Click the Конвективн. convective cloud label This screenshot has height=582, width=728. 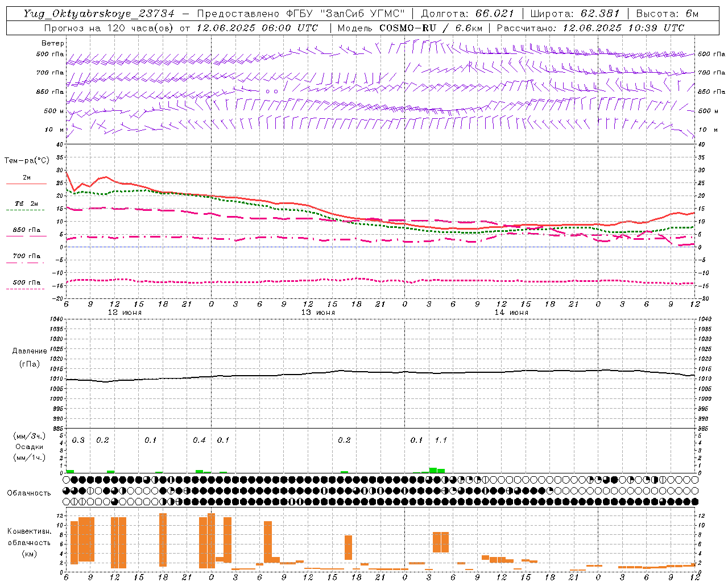click(29, 531)
